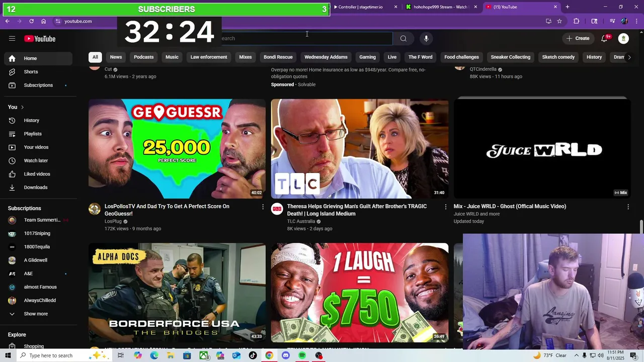Open 1 Laugh = $750 video thumbnail
Viewport: 644px width, 362px height.
[x=360, y=293]
